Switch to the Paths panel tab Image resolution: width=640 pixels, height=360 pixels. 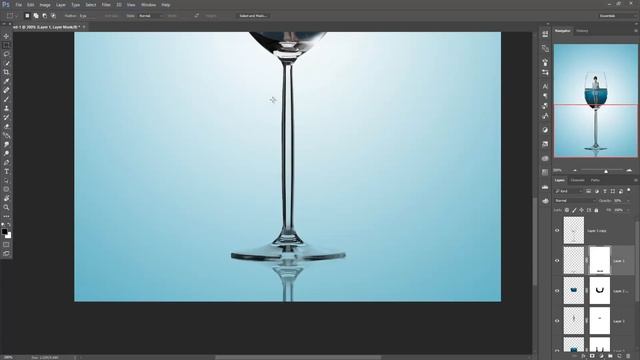[x=595, y=180]
